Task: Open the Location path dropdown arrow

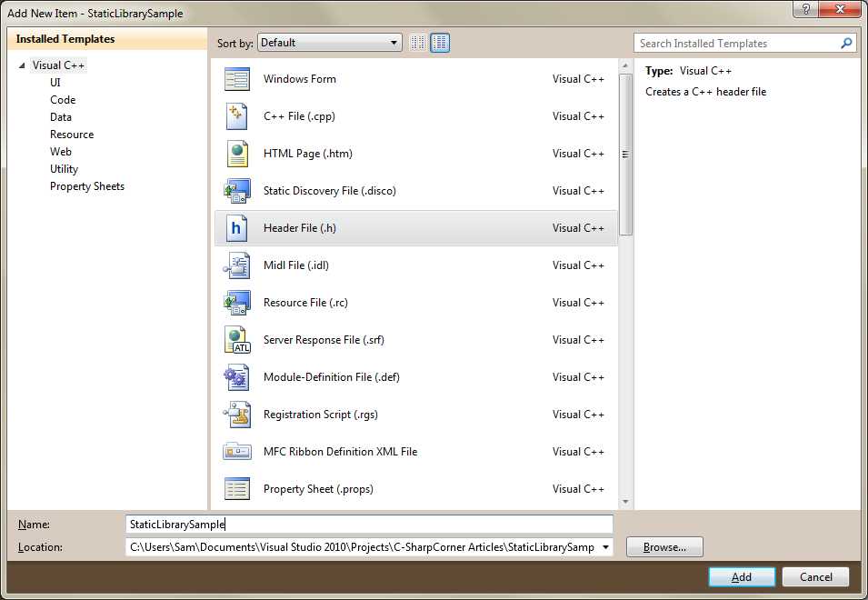Action: coord(604,546)
